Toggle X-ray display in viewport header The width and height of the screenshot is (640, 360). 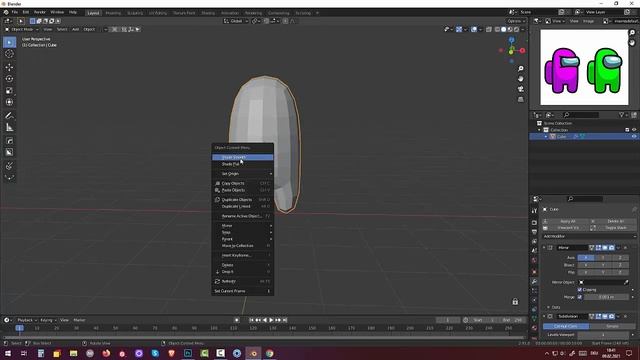[489, 29]
